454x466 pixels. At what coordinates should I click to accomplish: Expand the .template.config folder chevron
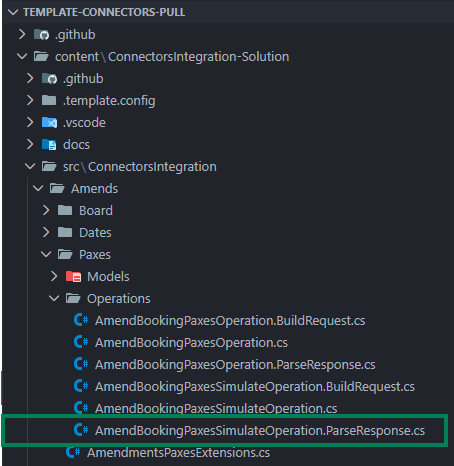30,100
